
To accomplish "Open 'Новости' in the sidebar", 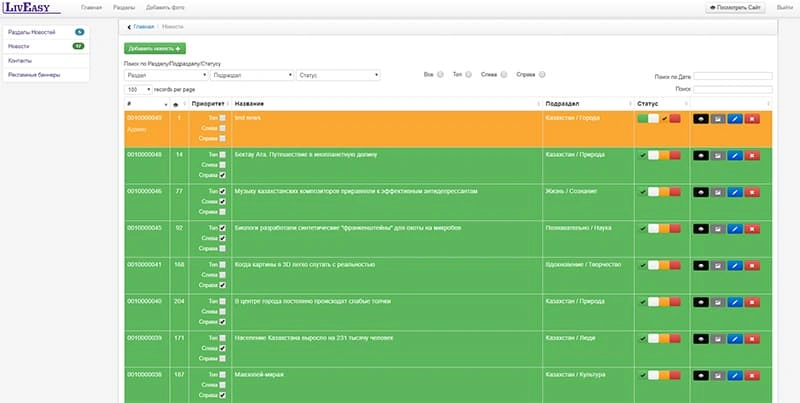I will [x=46, y=46].
